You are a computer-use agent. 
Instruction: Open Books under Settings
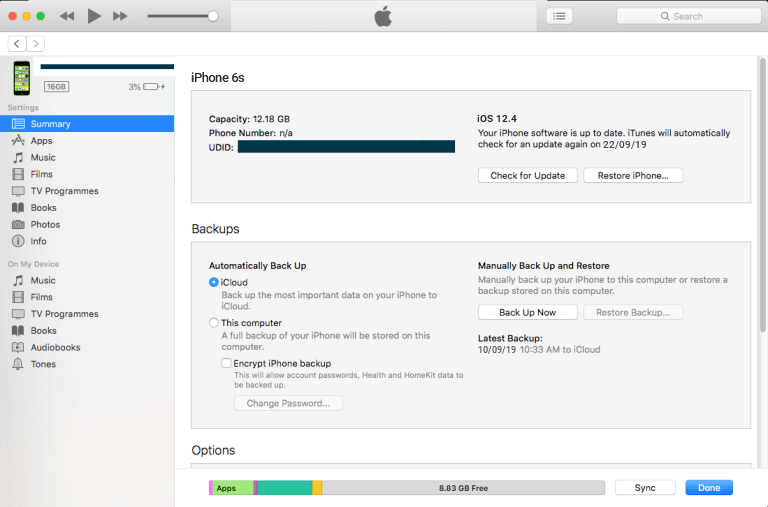[87, 208]
